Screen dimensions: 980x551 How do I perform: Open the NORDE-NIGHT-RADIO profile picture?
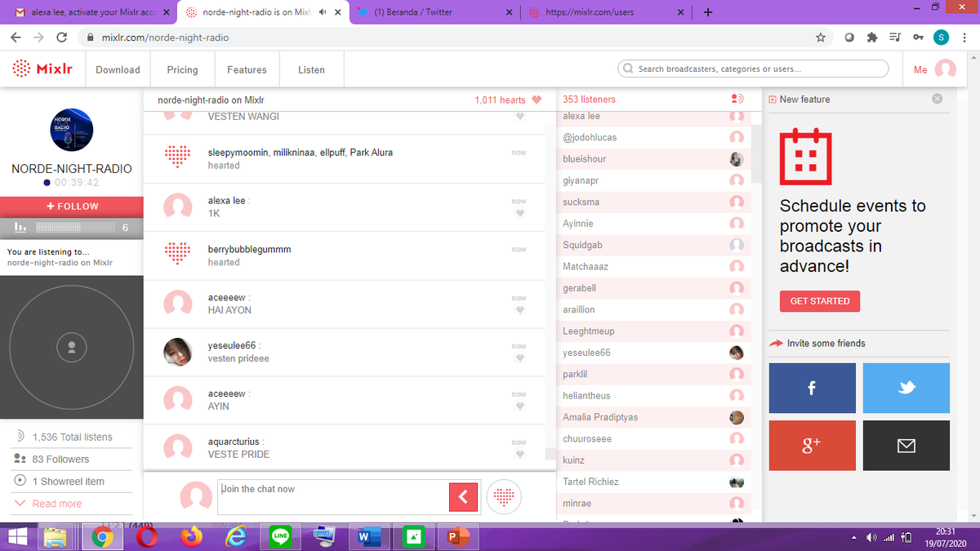72,131
